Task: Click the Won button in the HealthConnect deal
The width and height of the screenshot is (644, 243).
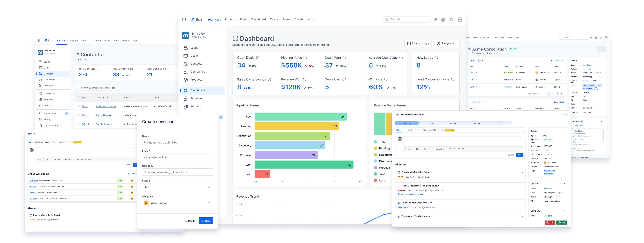Action: coord(562,222)
